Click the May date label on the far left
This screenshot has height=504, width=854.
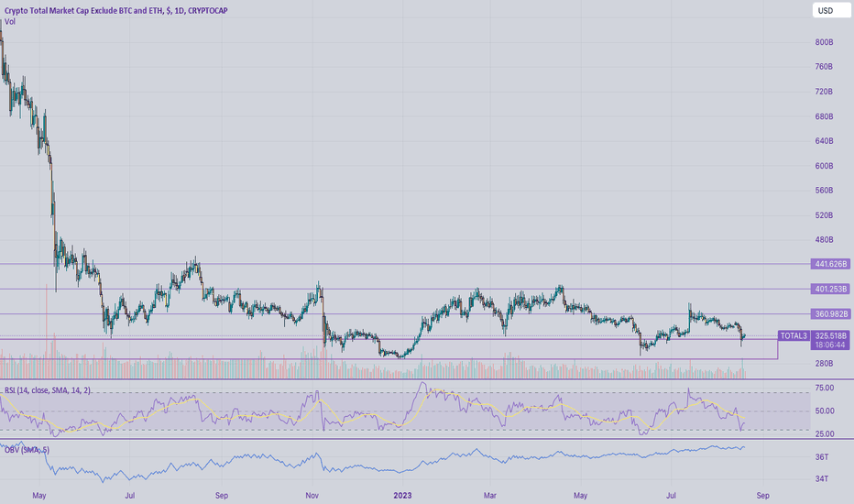click(39, 495)
